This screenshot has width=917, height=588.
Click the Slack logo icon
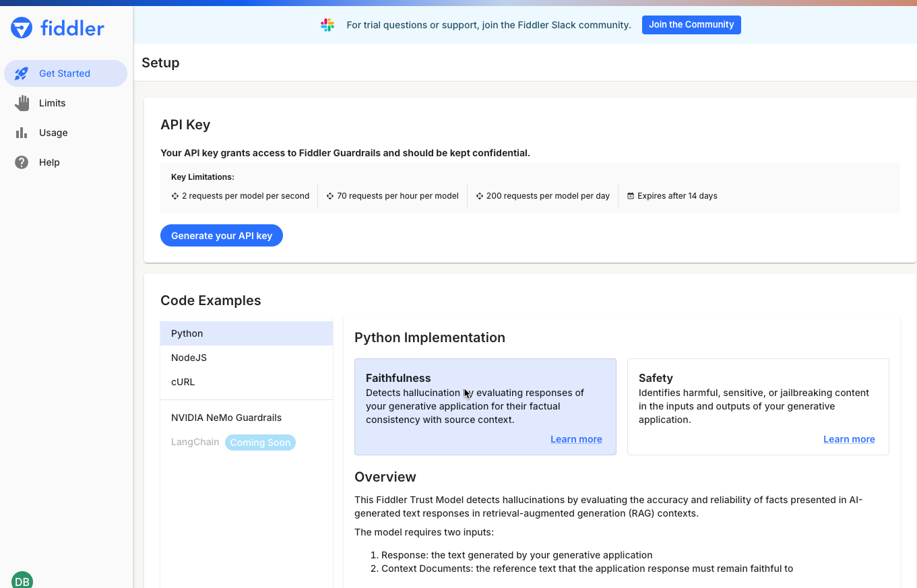click(x=327, y=25)
